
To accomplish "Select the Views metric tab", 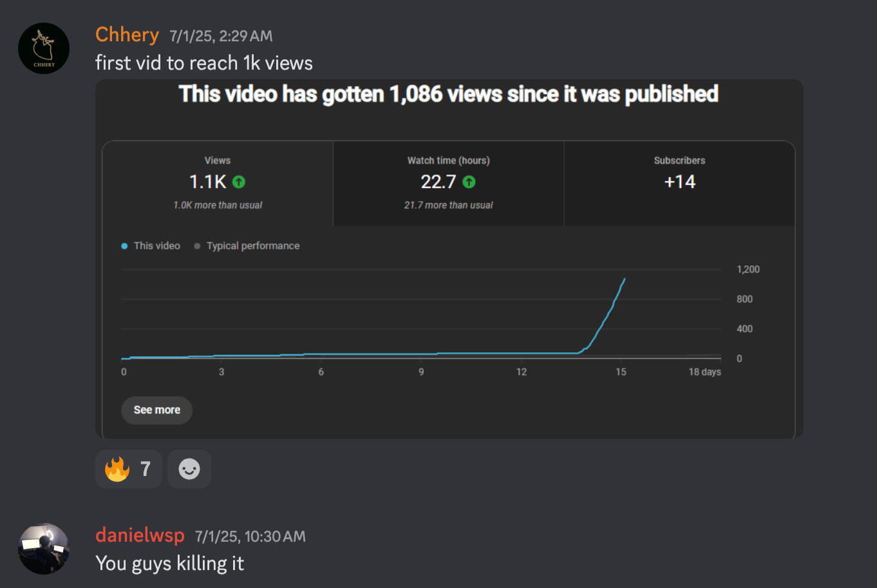I will [x=218, y=183].
